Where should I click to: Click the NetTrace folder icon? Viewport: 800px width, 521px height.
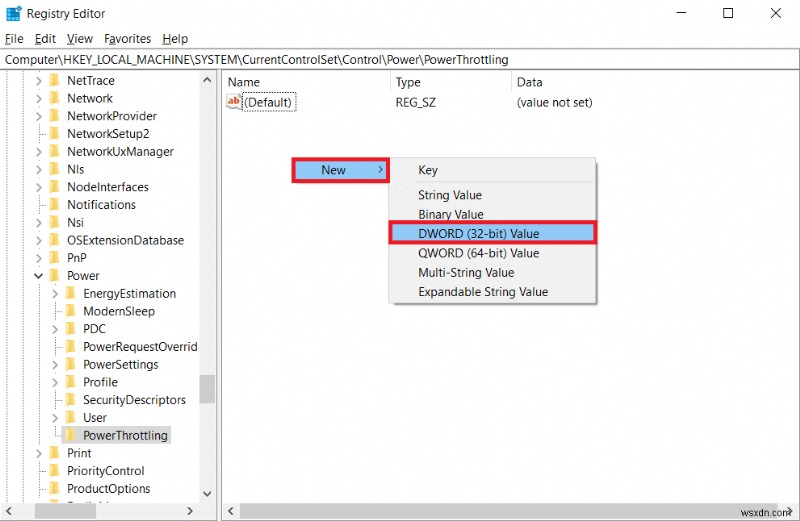(x=55, y=81)
